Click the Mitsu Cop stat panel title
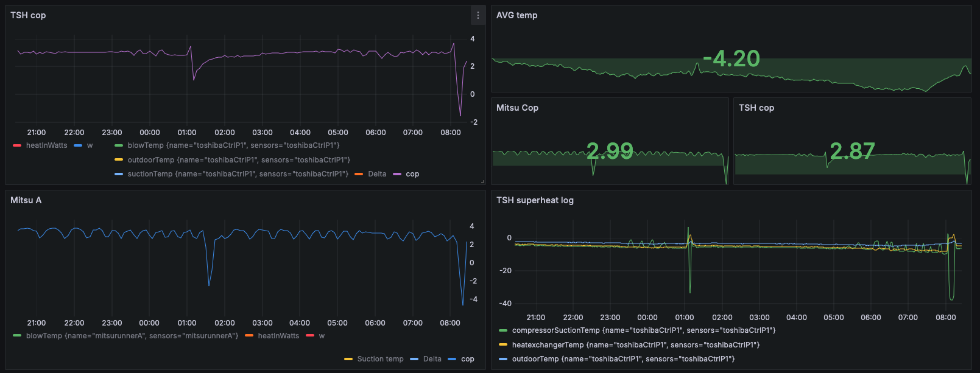Viewport: 980px width, 373px height. point(517,108)
